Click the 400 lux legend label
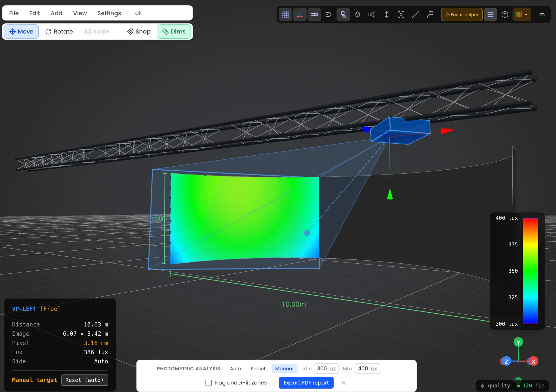Screen dimensions: 556x392 pyautogui.click(x=507, y=218)
